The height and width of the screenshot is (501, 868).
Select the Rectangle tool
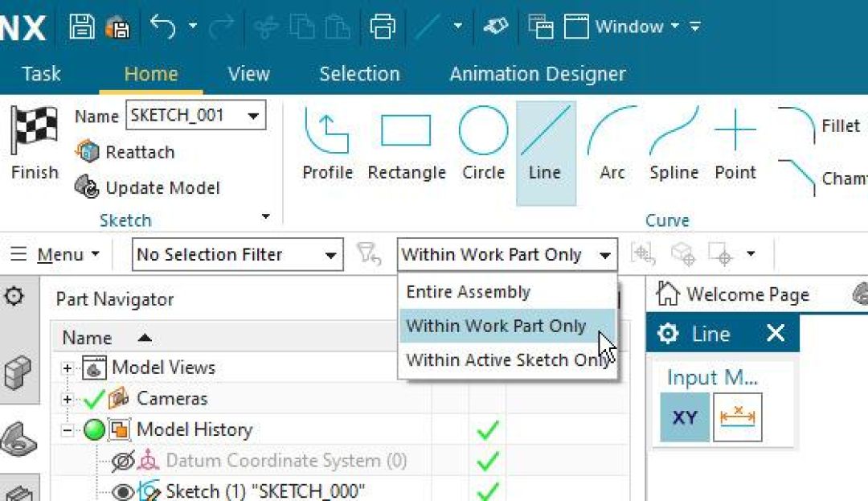click(407, 144)
